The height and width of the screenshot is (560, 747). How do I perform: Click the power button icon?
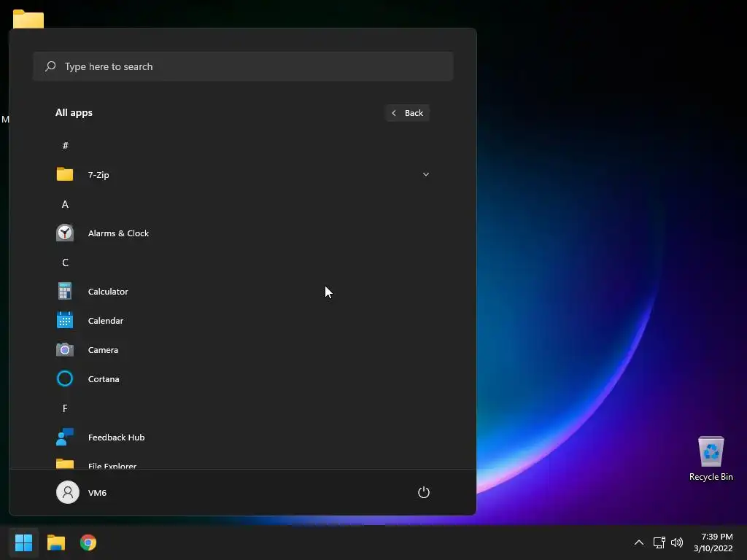pyautogui.click(x=424, y=492)
